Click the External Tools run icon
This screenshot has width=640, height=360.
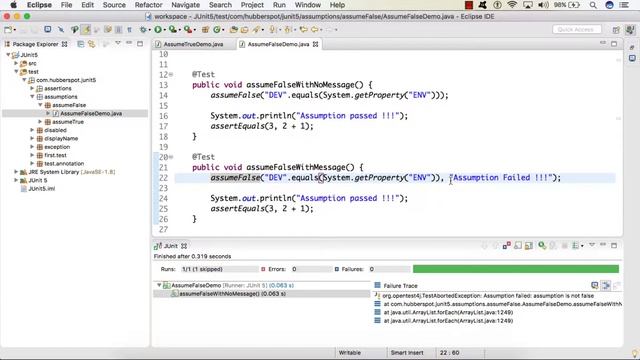(188, 29)
